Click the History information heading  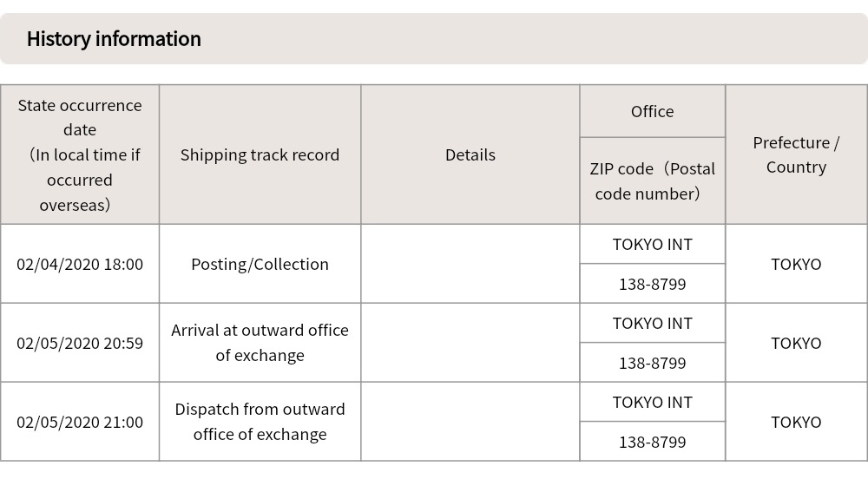[114, 39]
